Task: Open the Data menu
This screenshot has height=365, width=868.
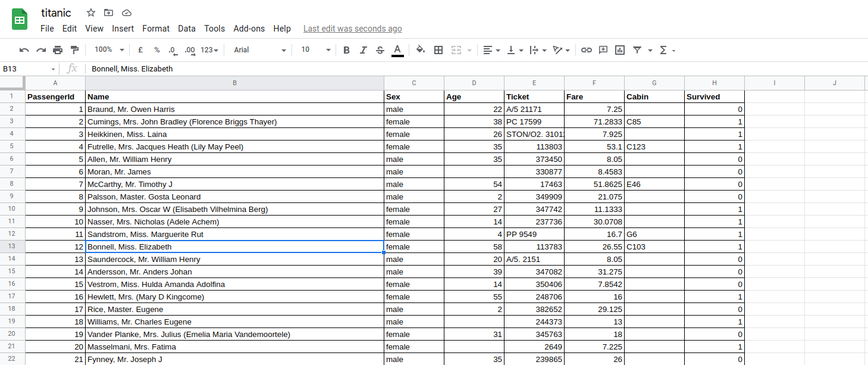Action: click(x=187, y=28)
